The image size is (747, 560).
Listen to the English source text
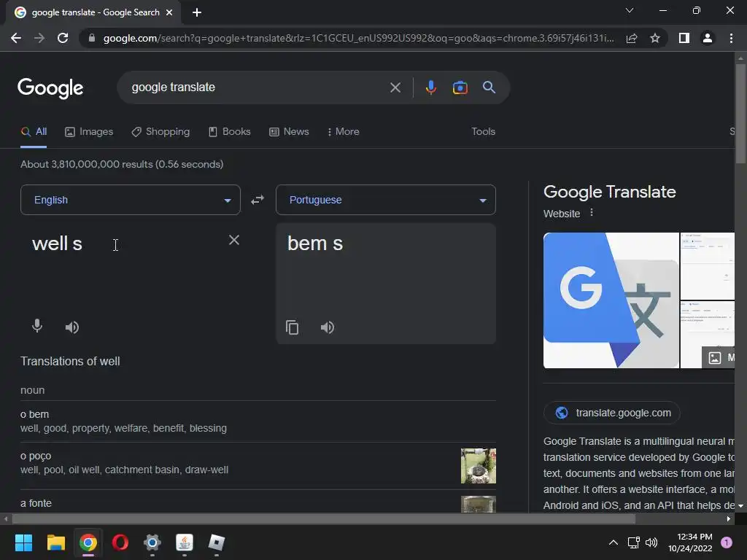72,327
